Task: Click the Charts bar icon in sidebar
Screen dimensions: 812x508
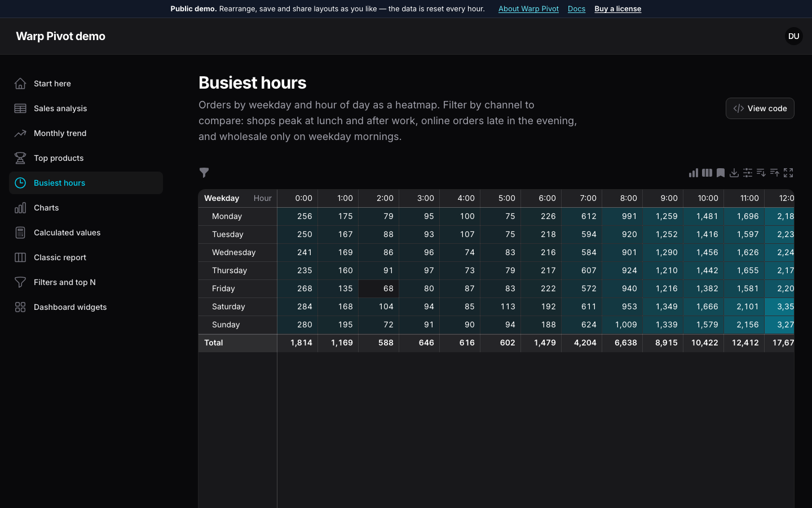Action: point(20,208)
